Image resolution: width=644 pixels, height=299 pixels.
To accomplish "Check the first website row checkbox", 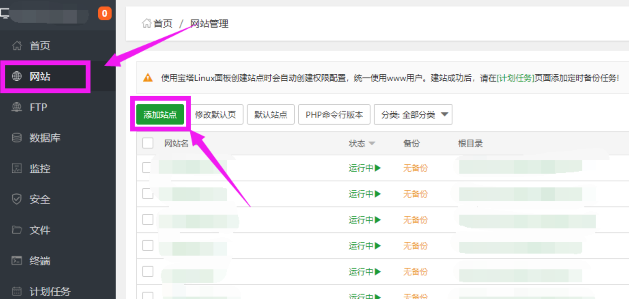I will point(147,168).
